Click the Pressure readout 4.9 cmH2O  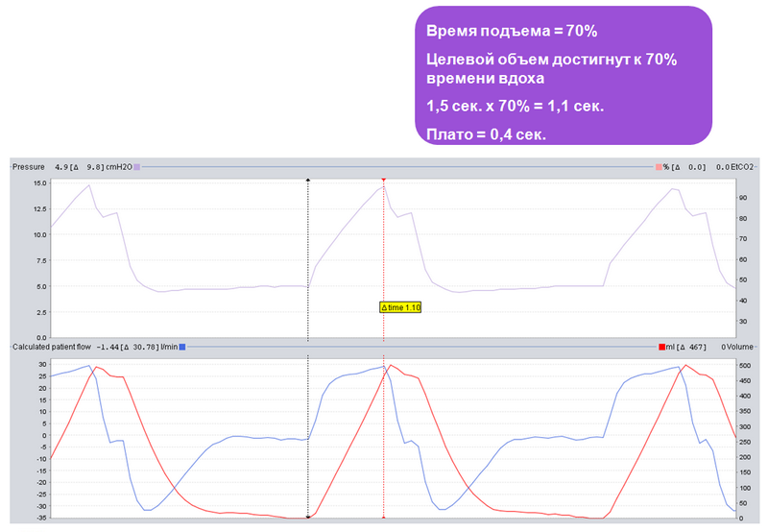[x=93, y=167]
